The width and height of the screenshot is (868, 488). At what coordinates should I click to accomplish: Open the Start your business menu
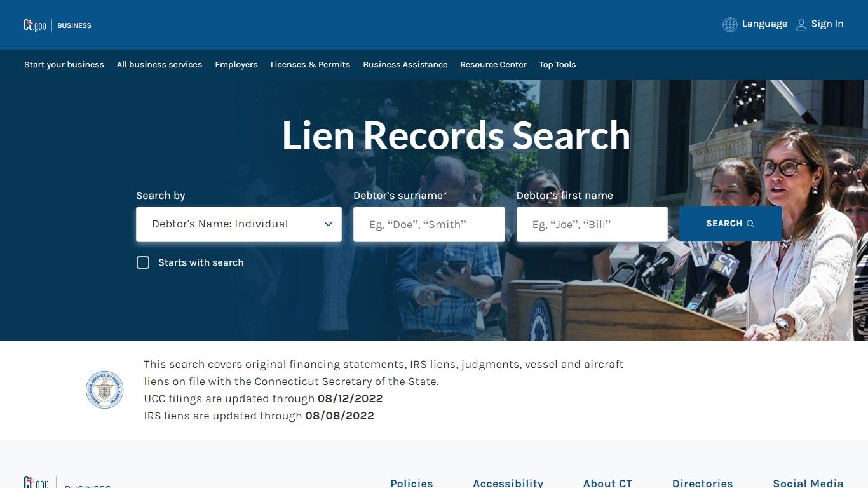(x=64, y=65)
